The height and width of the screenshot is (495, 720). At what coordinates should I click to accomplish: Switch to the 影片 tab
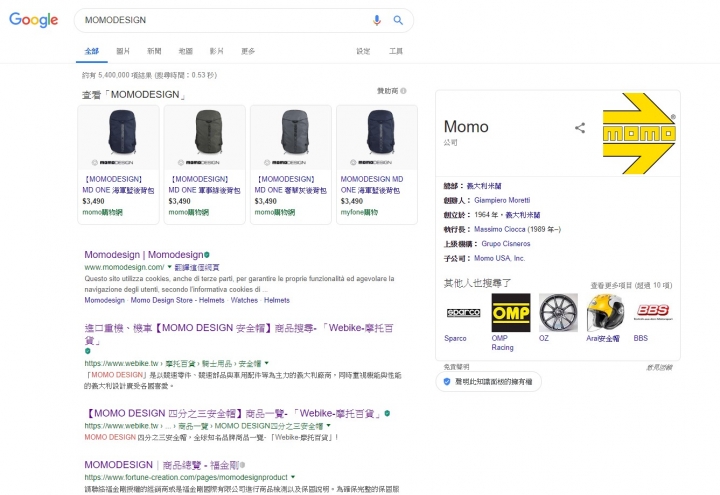coord(217,51)
